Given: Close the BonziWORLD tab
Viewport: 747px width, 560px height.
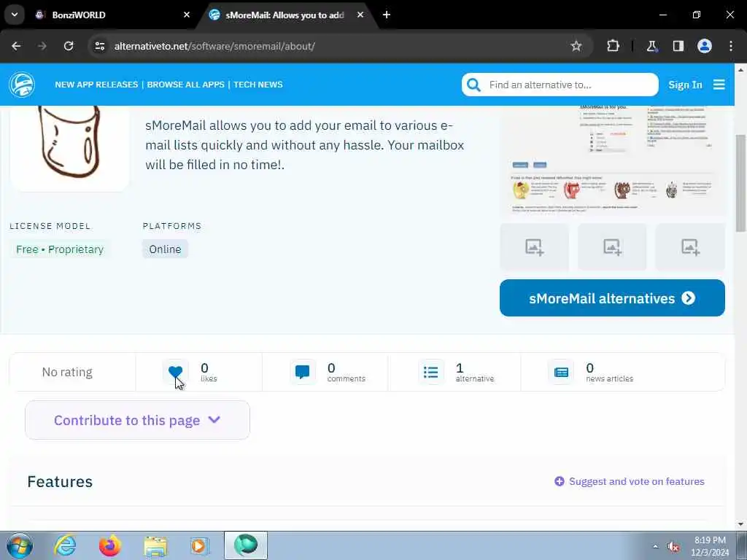Looking at the screenshot, I should click(187, 15).
